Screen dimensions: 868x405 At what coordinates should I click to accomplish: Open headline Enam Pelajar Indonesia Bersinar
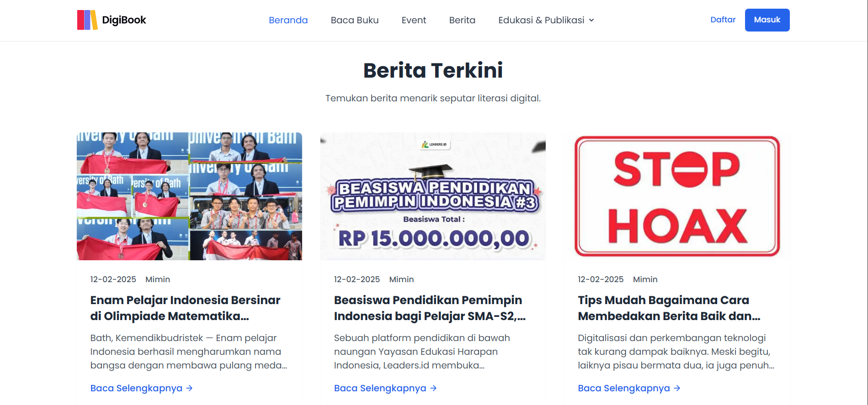click(x=185, y=308)
